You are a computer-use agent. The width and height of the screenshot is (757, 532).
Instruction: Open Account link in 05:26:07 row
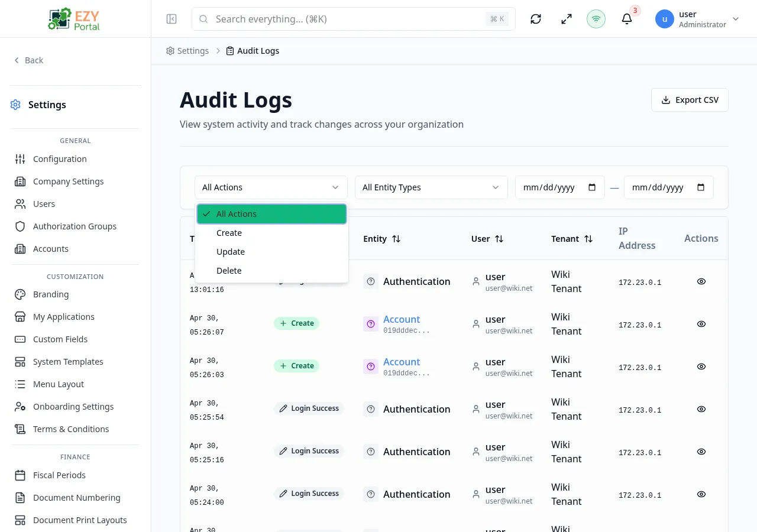pos(402,319)
